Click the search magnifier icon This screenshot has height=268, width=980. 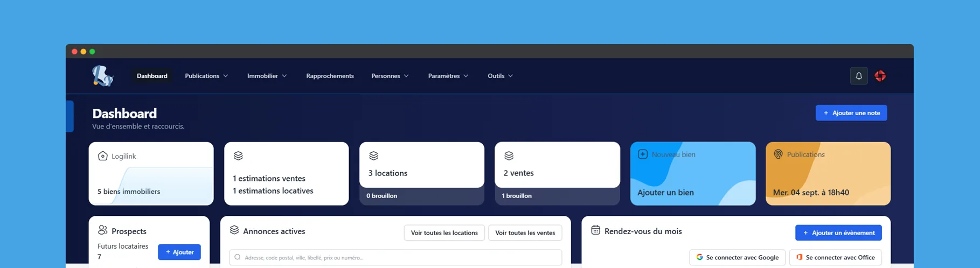click(238, 257)
